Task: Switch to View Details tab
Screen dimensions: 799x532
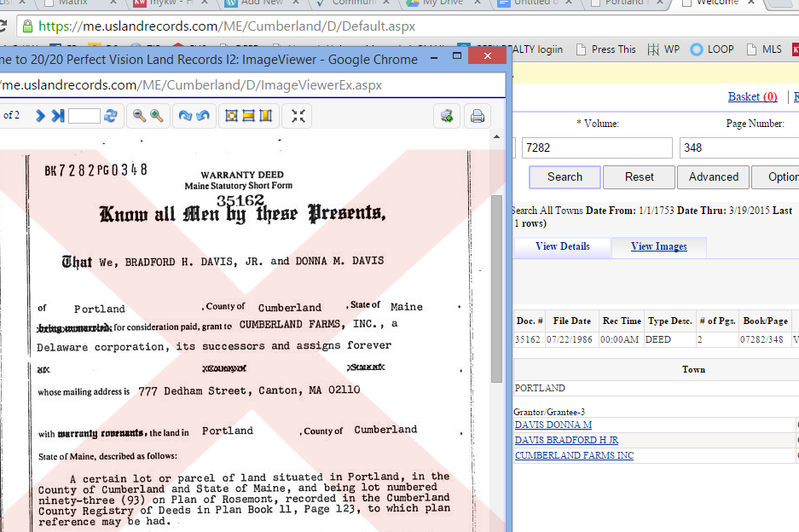Action: point(562,246)
